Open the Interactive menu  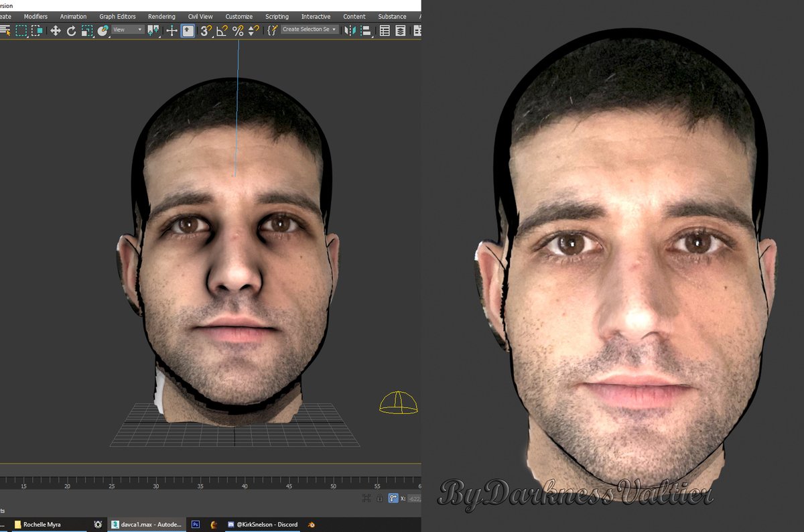click(316, 16)
